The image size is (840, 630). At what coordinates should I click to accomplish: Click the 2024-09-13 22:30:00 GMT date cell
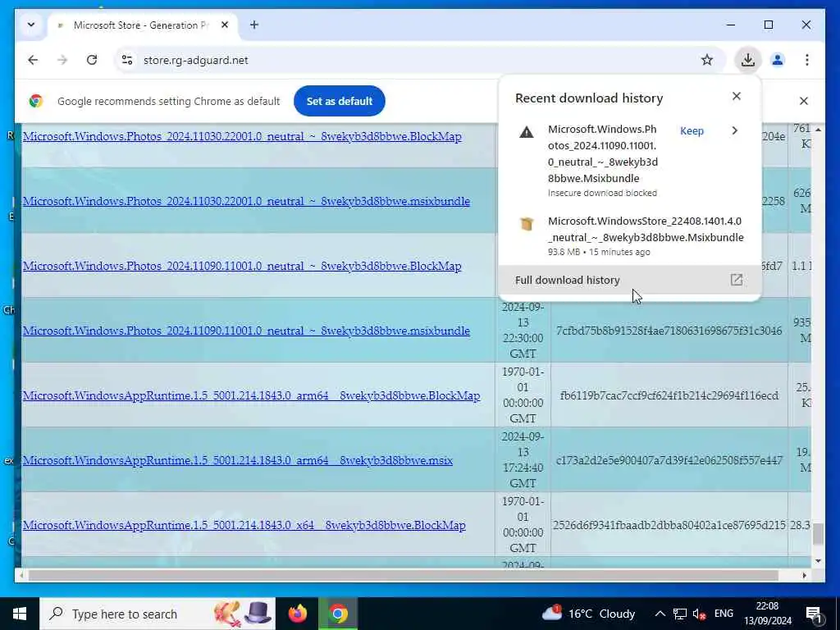click(523, 330)
